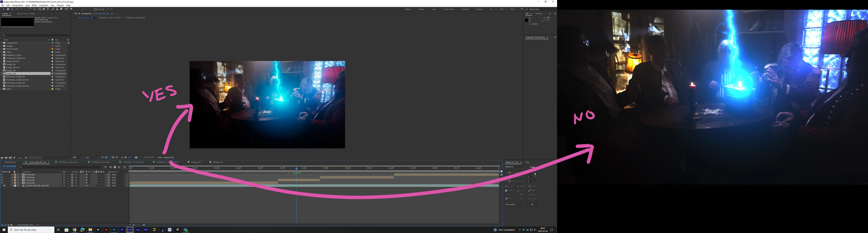Click the Burst button in Motion panel
Image resolution: width=868 pixels, height=233 pixels.
point(532,186)
